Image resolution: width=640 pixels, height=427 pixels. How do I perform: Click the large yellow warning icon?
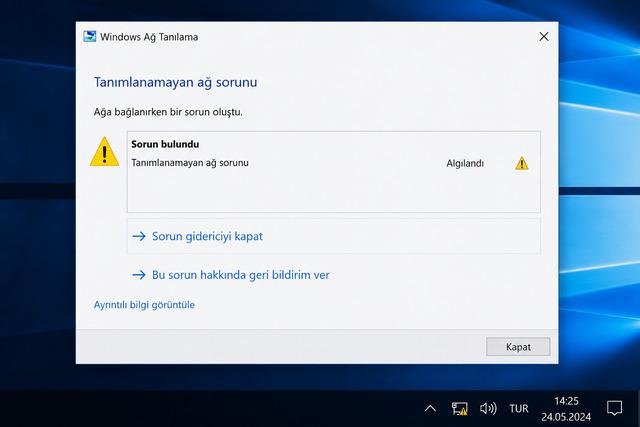[x=104, y=151]
